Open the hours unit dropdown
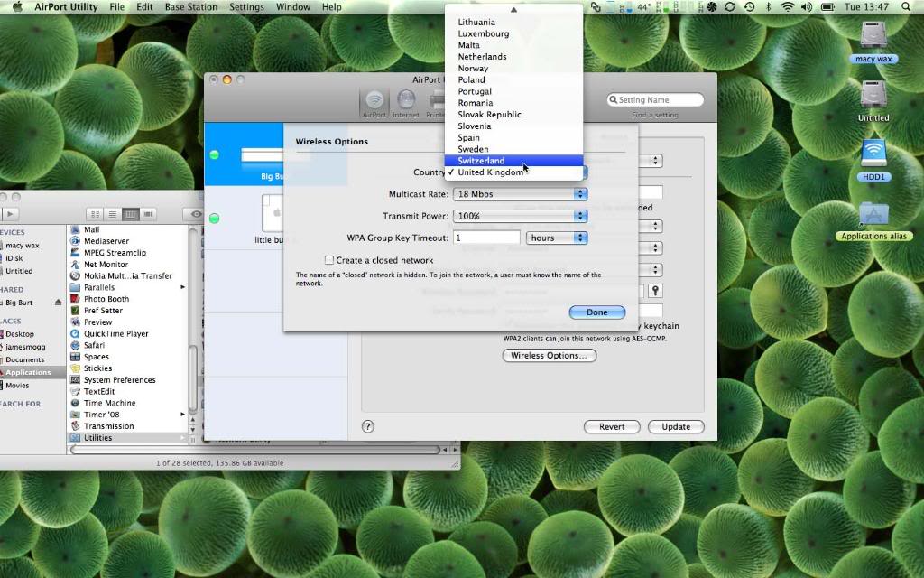Screen dimensions: 924x578 (x=557, y=238)
